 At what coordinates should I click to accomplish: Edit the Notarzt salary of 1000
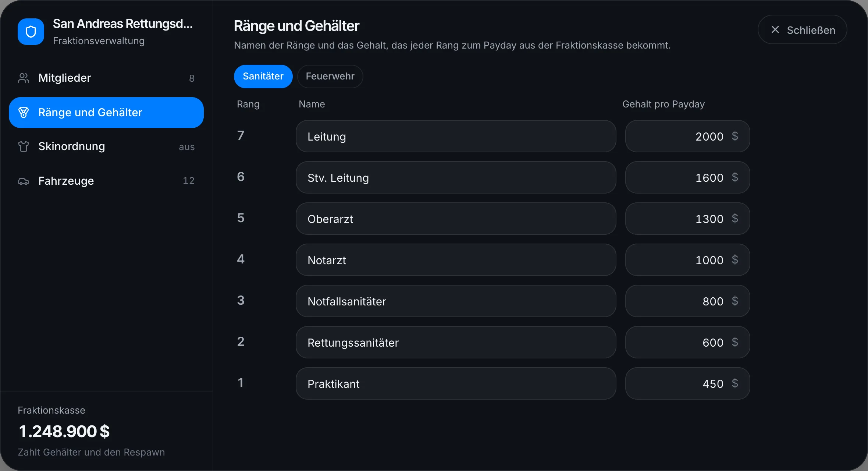coord(688,260)
